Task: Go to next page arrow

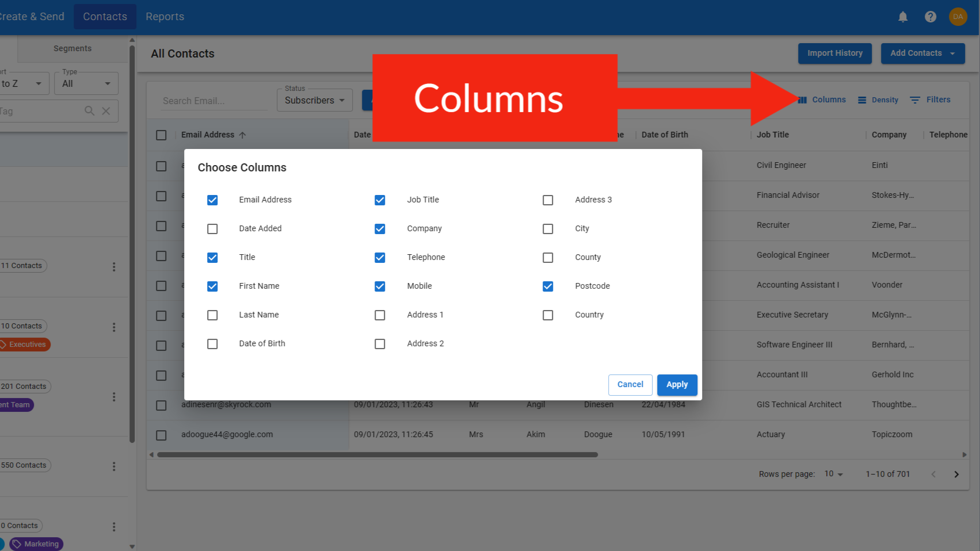Action: [x=956, y=475]
